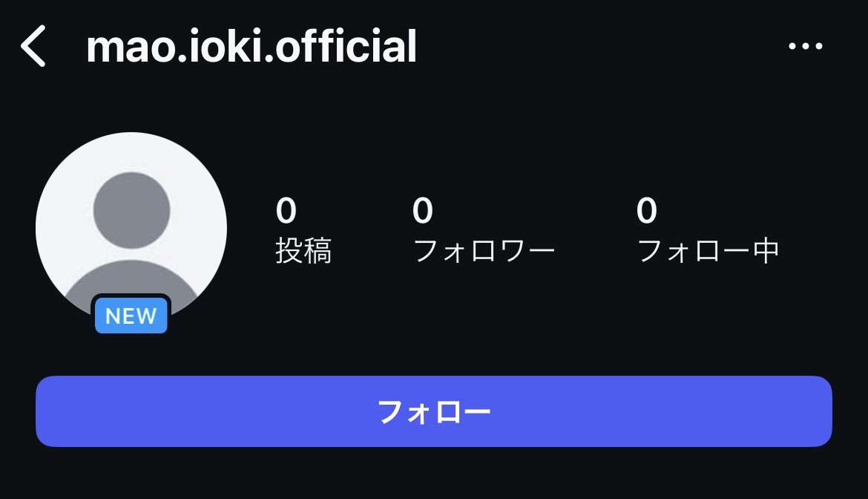Follow mao.ioki.official with the フォロー button
This screenshot has height=499, width=868.
click(x=434, y=411)
